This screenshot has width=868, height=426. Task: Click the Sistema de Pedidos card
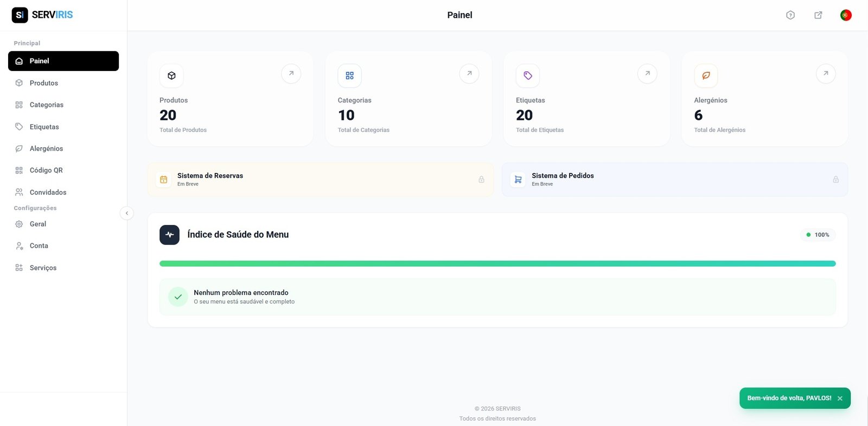[x=674, y=179]
